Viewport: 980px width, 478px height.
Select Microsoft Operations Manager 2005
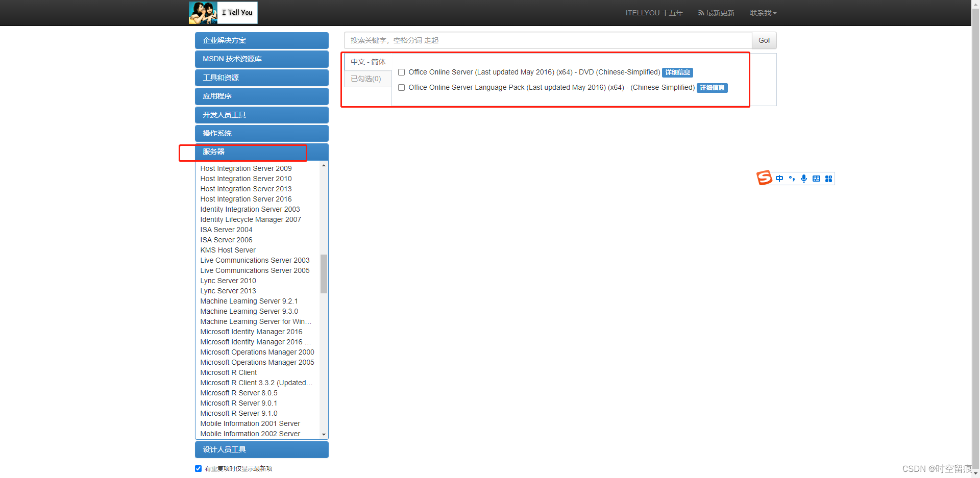click(257, 362)
